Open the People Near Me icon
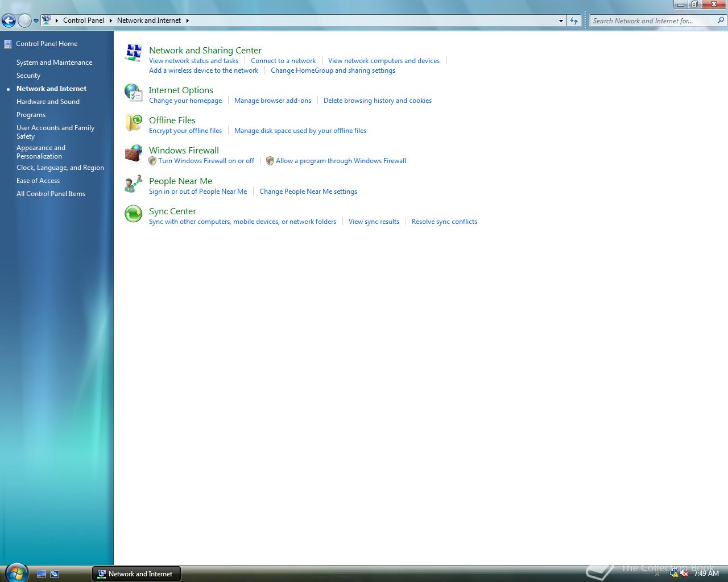Viewport: 728px width, 582px height. 133,184
